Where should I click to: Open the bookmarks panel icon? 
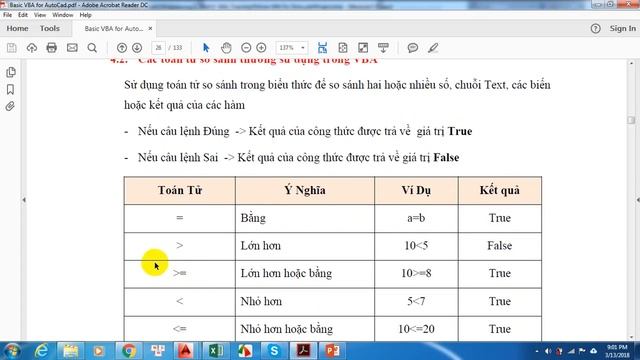click(x=11, y=89)
